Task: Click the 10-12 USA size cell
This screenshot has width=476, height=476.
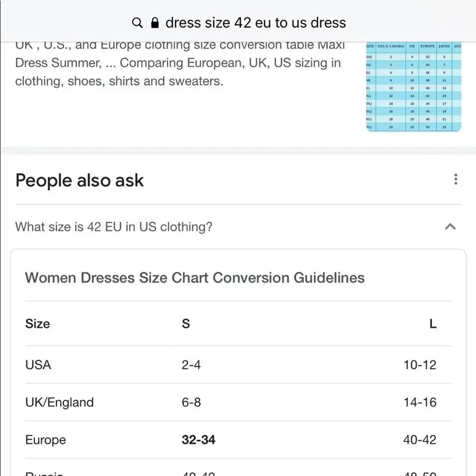Action: (x=419, y=365)
